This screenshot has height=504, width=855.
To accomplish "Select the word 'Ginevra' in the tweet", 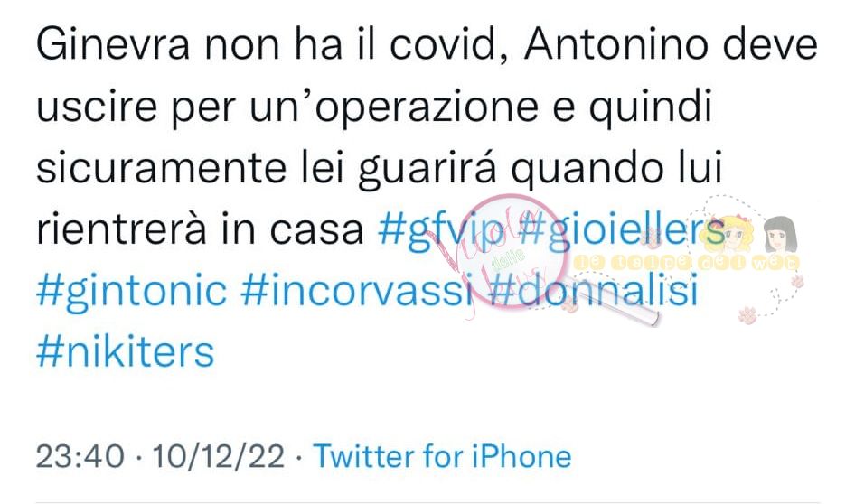I will coord(113,45).
